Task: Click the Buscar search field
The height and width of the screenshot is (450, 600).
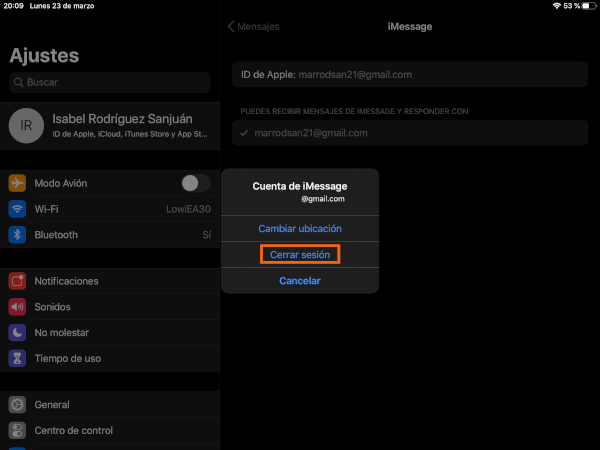Action: (x=110, y=82)
